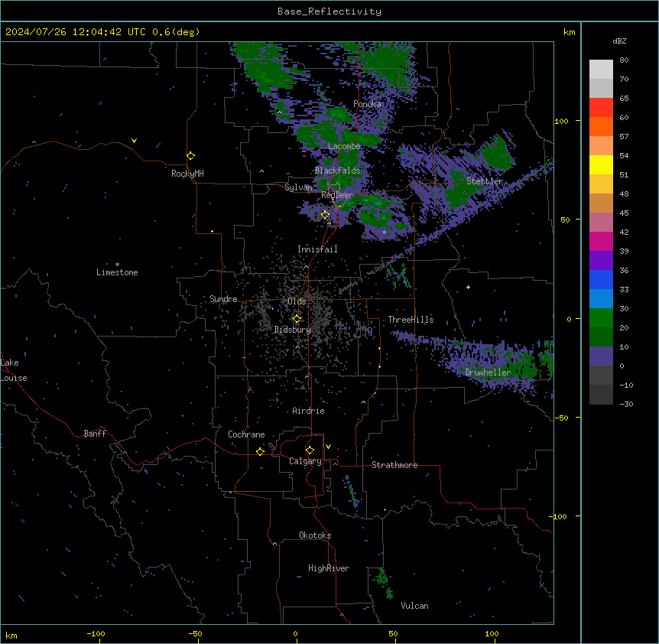Pick the magenta 39-42 dBZ legend swatch
Viewport: 659px width, 644px height.
601,241
